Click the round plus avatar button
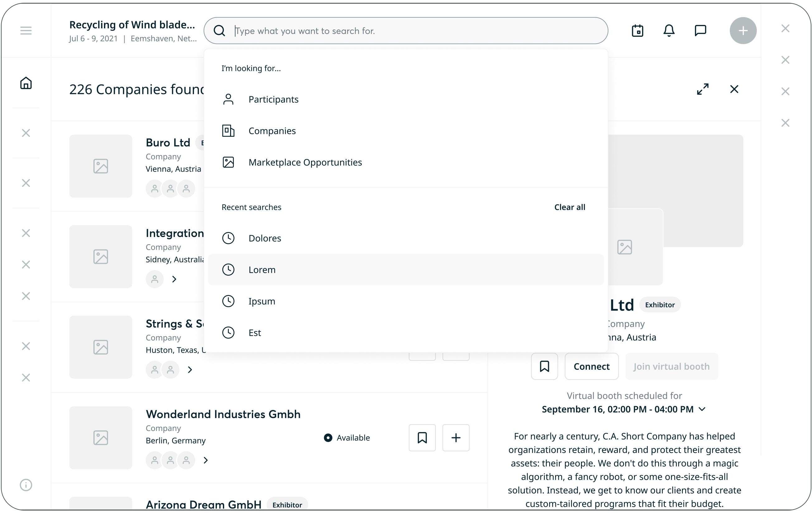The width and height of the screenshot is (812, 513). click(743, 31)
